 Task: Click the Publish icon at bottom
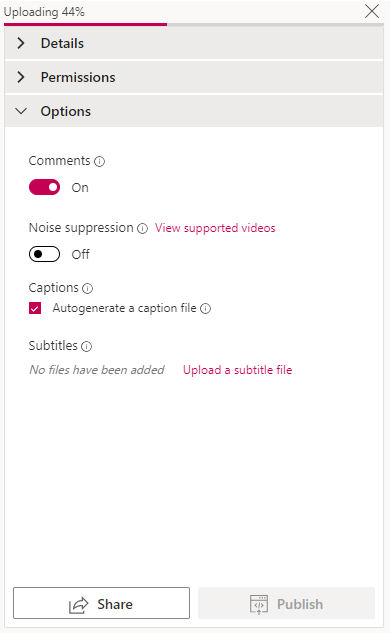259,605
